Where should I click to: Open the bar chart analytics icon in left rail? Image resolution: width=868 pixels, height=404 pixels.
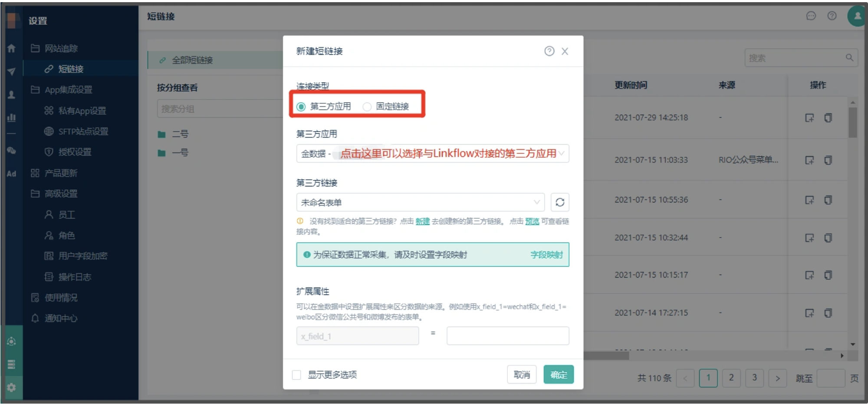(11, 117)
